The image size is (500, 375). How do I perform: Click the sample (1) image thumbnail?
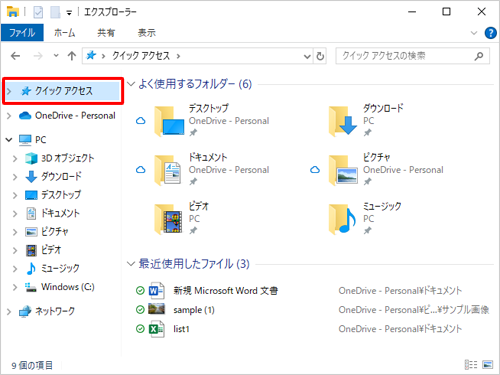(x=156, y=309)
